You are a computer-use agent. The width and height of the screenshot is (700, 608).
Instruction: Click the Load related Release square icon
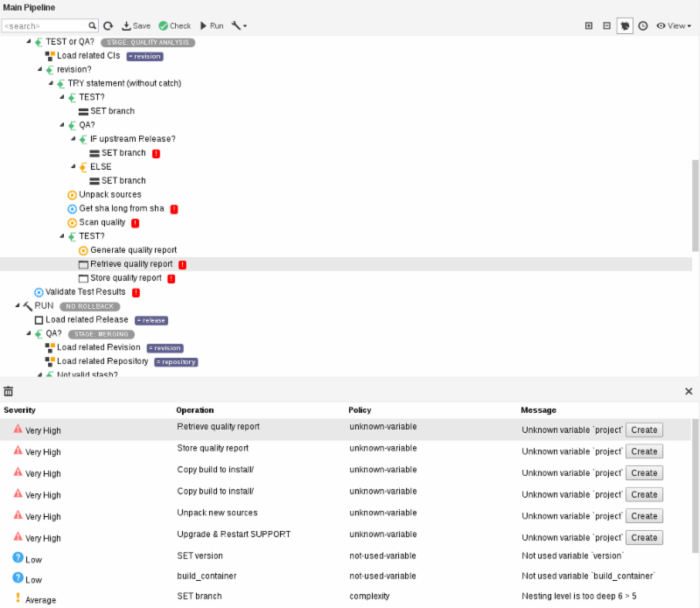[x=38, y=320]
